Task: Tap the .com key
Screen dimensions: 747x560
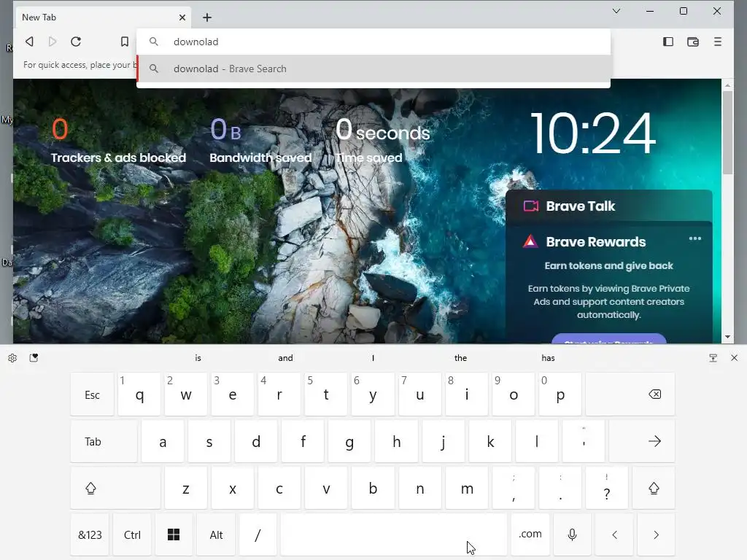Action: pyautogui.click(x=530, y=534)
